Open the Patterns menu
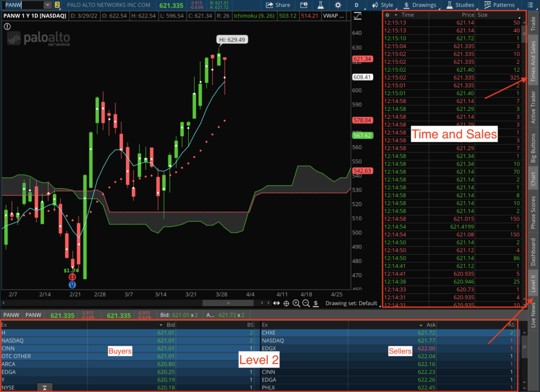Viewport: 540px width, 392px height. click(x=499, y=5)
